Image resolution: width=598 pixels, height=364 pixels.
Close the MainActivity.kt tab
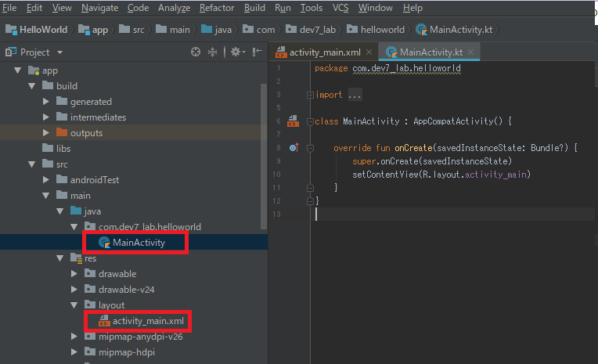pyautogui.click(x=471, y=52)
